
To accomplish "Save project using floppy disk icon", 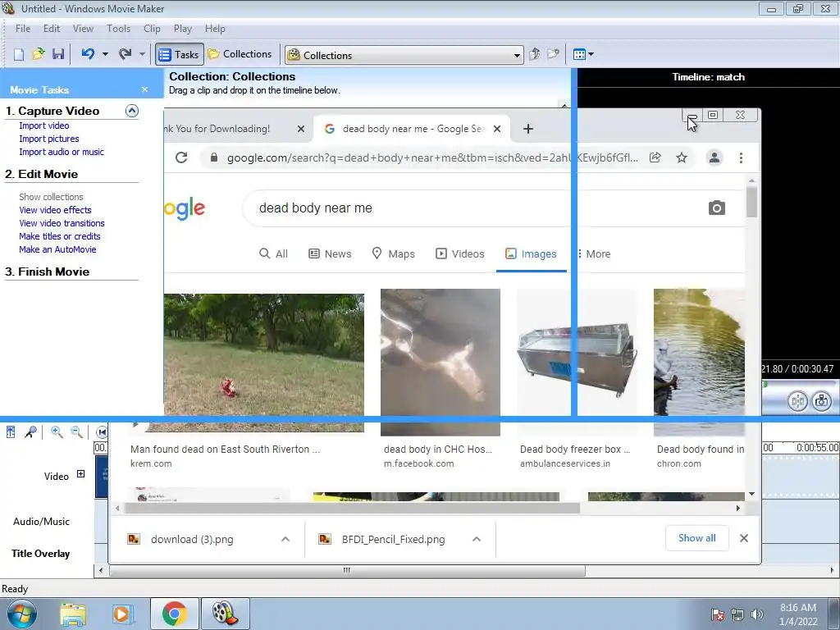I will pos(58,54).
